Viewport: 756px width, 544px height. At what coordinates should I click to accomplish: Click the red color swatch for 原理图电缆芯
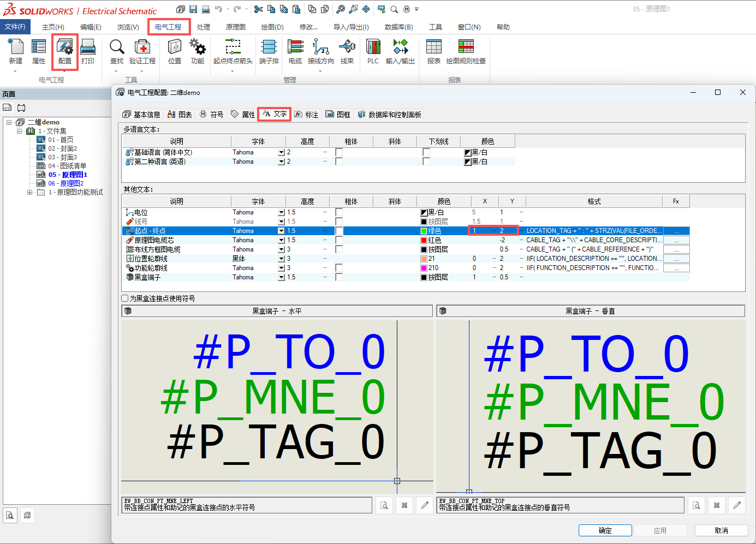(x=424, y=240)
